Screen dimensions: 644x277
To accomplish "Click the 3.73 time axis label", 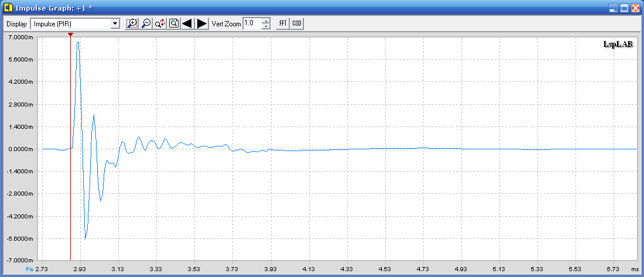I will click(x=232, y=269).
